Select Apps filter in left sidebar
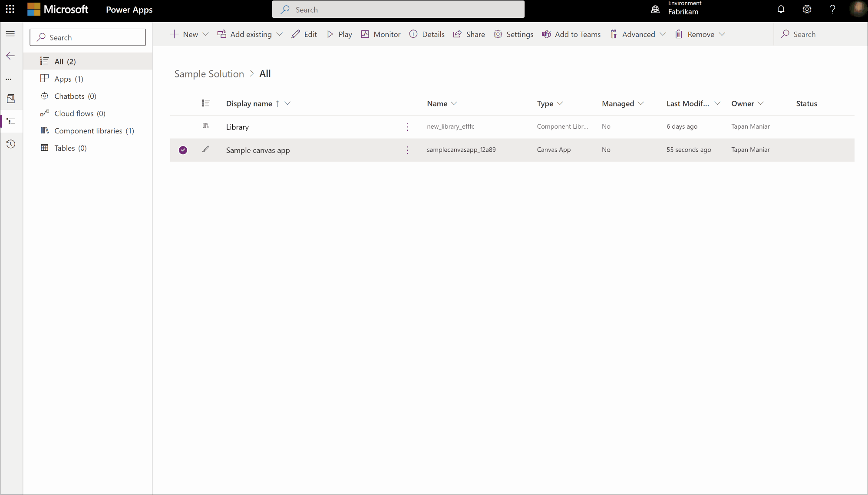868x495 pixels. click(x=69, y=78)
